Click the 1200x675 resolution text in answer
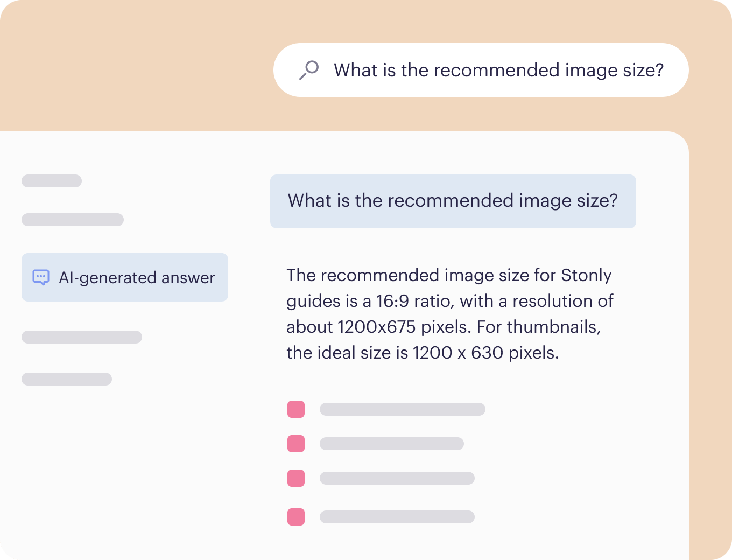Viewport: 732px width, 560px height. click(376, 327)
